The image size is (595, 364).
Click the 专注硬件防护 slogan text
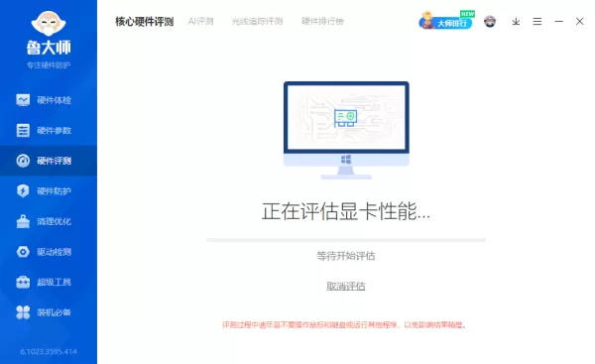pos(49,65)
